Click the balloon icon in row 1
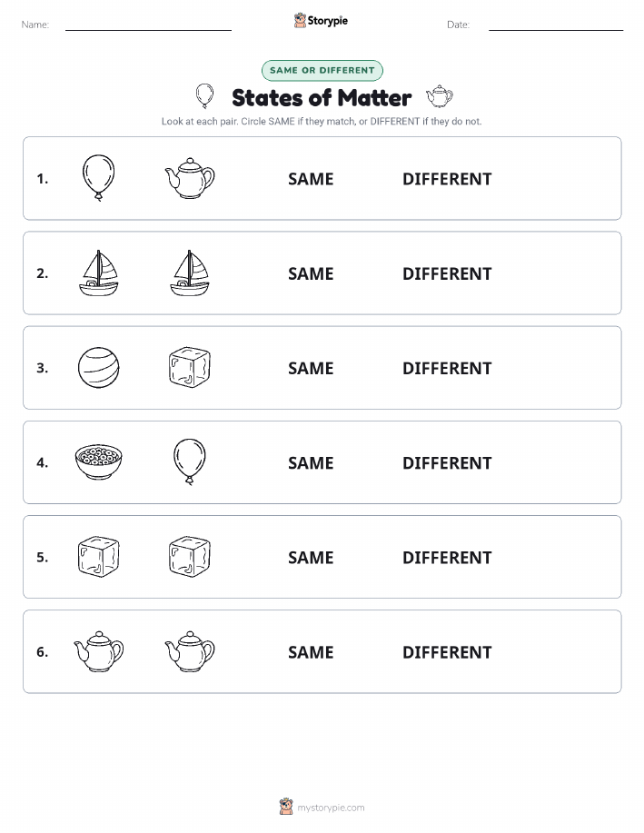 (x=98, y=178)
